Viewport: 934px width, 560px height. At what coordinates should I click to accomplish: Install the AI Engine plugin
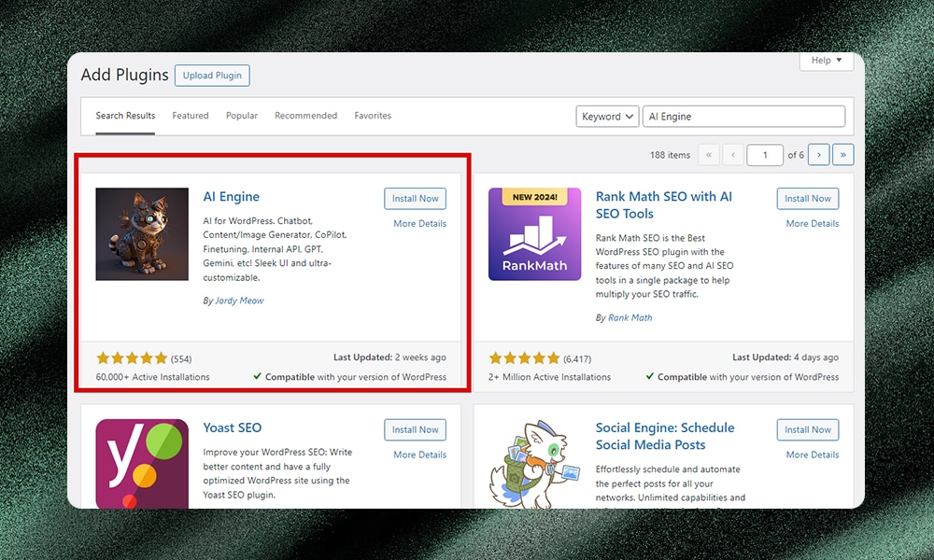coord(415,199)
